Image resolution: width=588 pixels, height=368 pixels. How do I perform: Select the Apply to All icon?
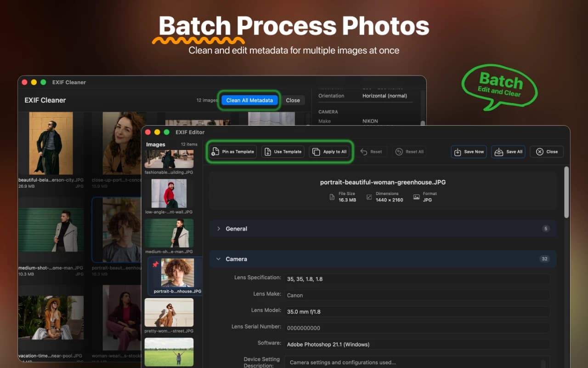316,151
